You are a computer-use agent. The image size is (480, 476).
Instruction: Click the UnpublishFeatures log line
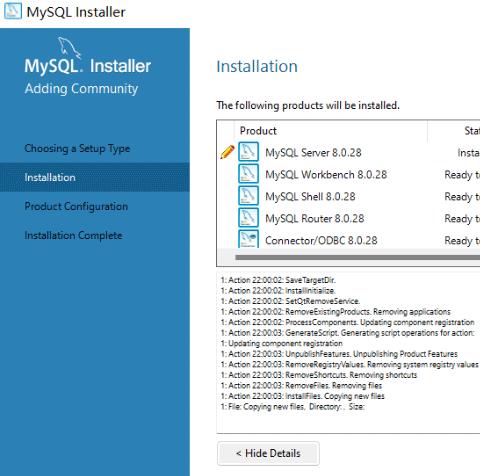tap(339, 354)
